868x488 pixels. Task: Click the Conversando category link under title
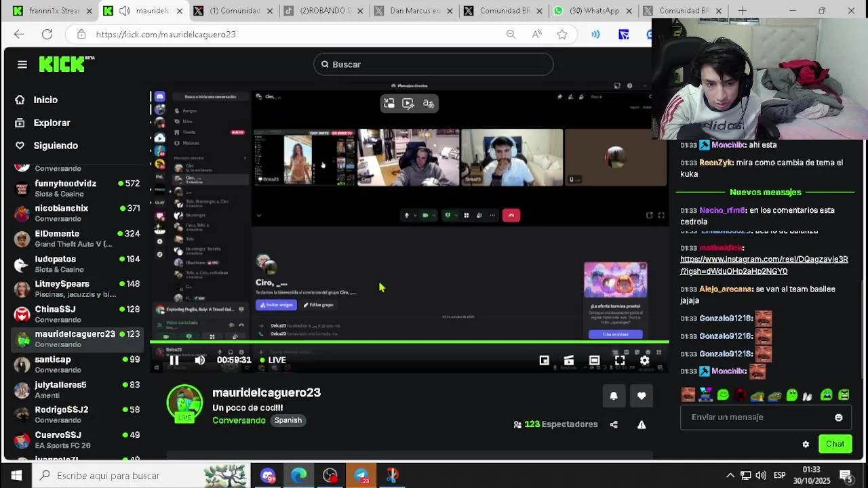coord(239,421)
